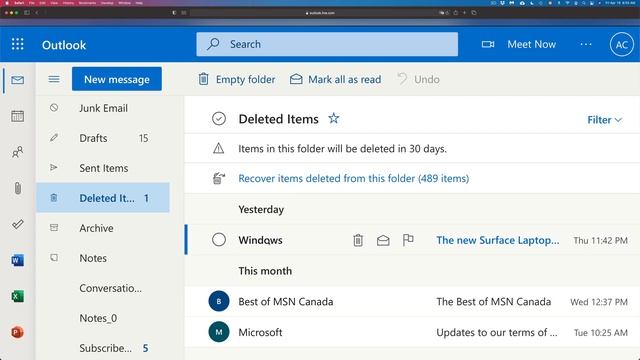The width and height of the screenshot is (640, 360).
Task: Click Mark all as read
Action: 336,79
